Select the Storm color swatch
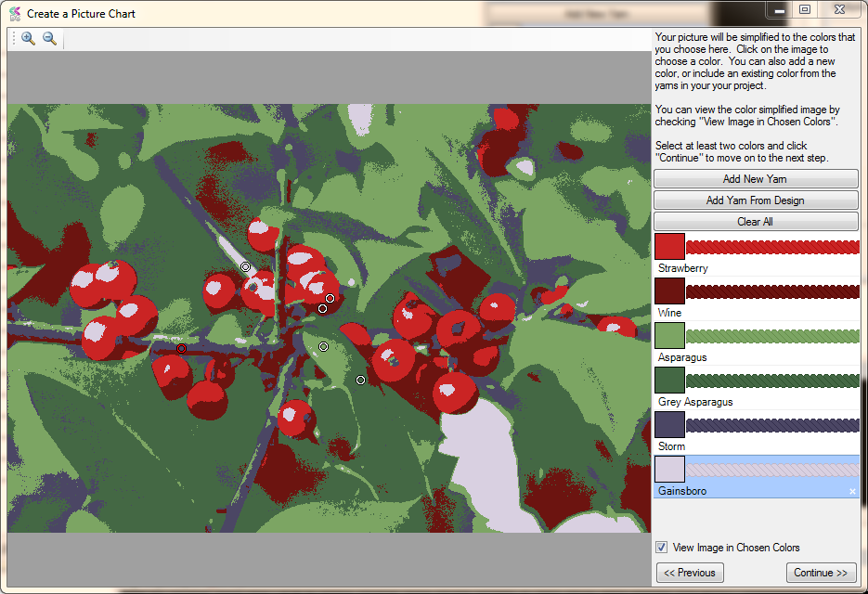 669,424
